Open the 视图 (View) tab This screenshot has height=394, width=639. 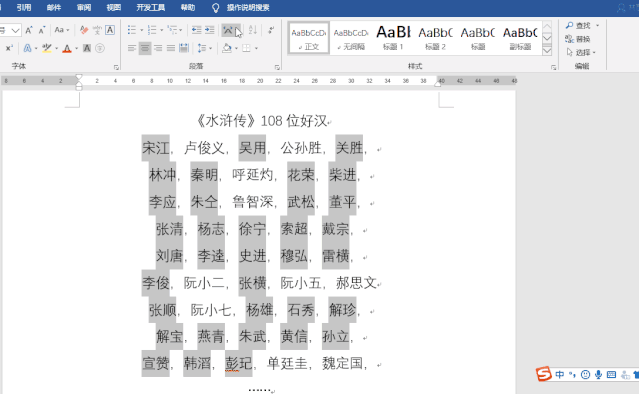coord(114,8)
